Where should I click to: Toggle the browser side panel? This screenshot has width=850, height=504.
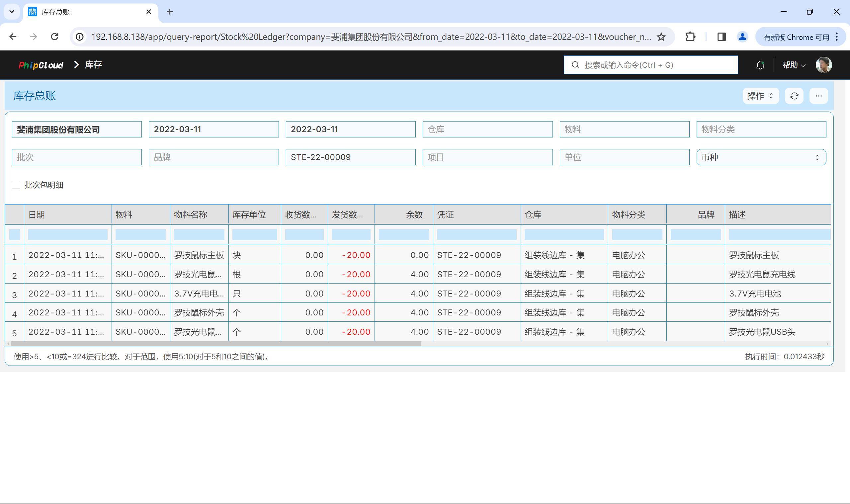pyautogui.click(x=721, y=37)
